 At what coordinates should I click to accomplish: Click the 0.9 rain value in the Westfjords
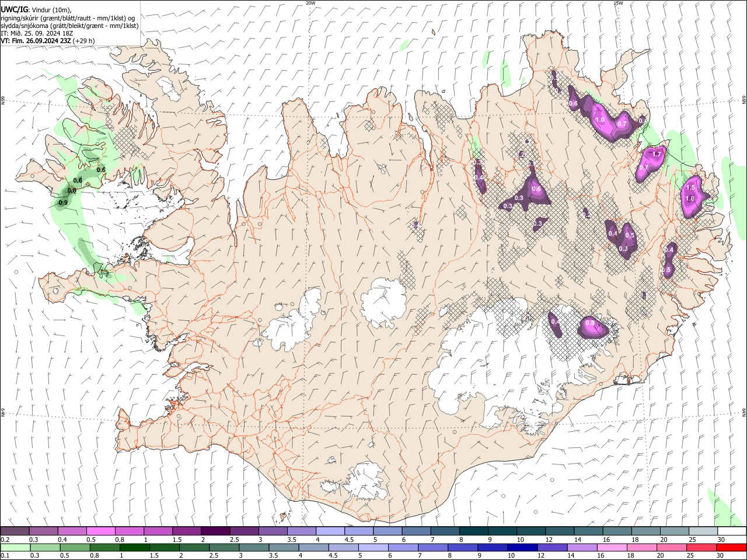pyautogui.click(x=63, y=202)
